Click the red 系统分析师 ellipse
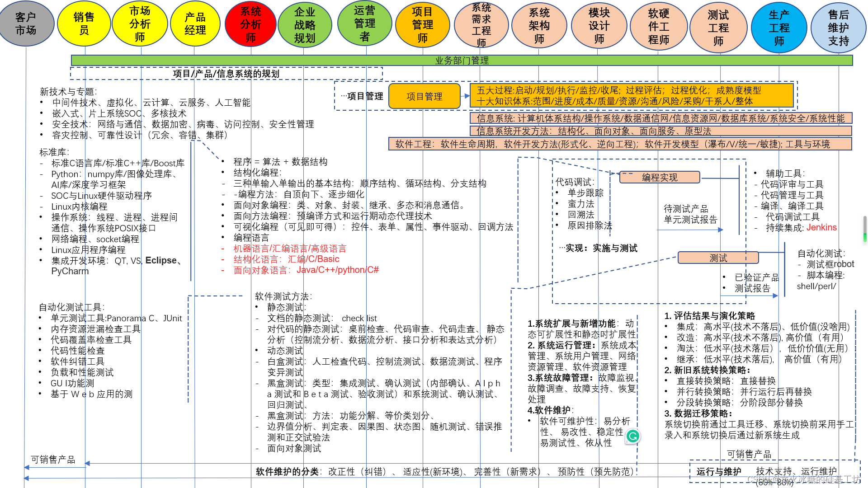 (x=250, y=24)
